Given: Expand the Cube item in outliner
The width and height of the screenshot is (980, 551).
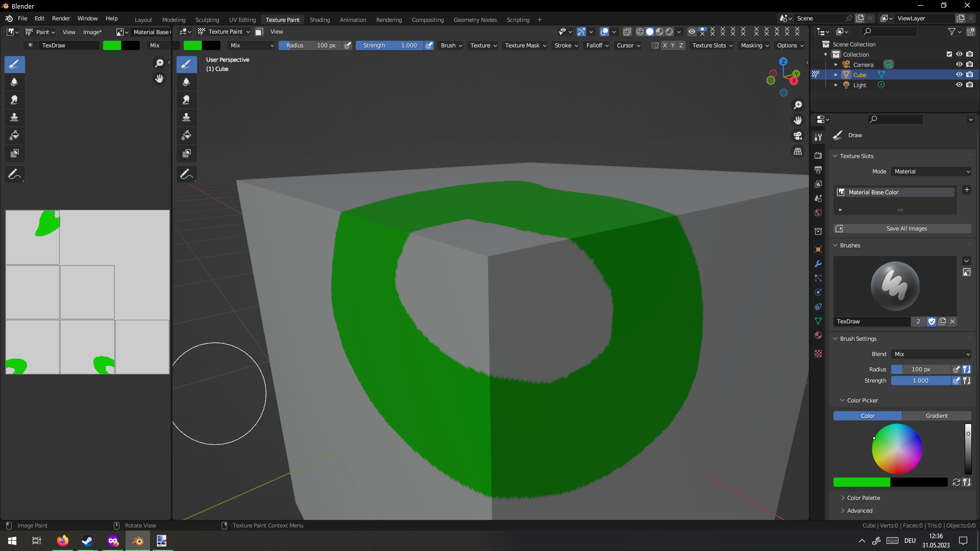Looking at the screenshot, I should [x=836, y=75].
